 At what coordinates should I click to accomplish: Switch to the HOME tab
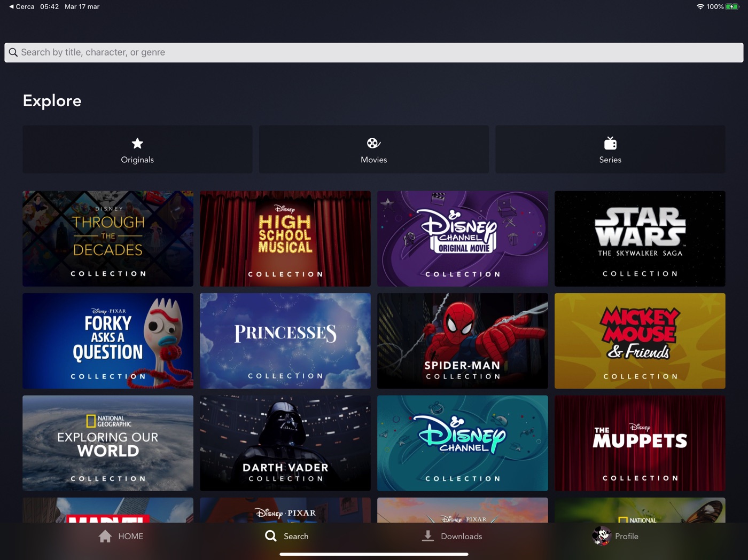pyautogui.click(x=121, y=536)
